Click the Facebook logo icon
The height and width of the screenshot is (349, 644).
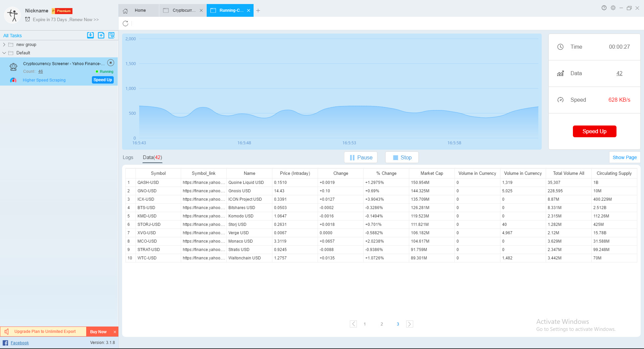click(5, 343)
